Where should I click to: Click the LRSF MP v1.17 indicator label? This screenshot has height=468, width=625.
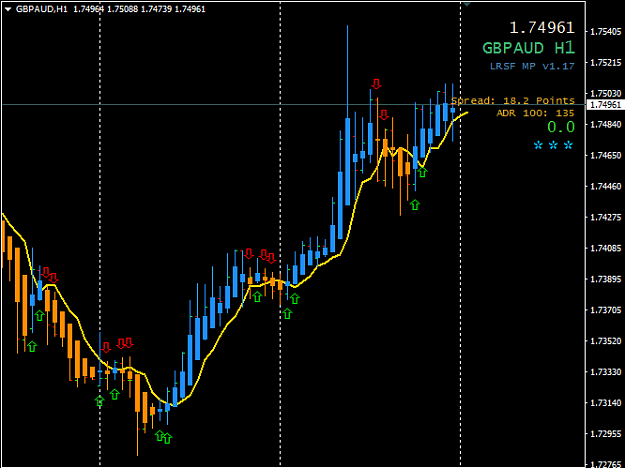(x=532, y=66)
